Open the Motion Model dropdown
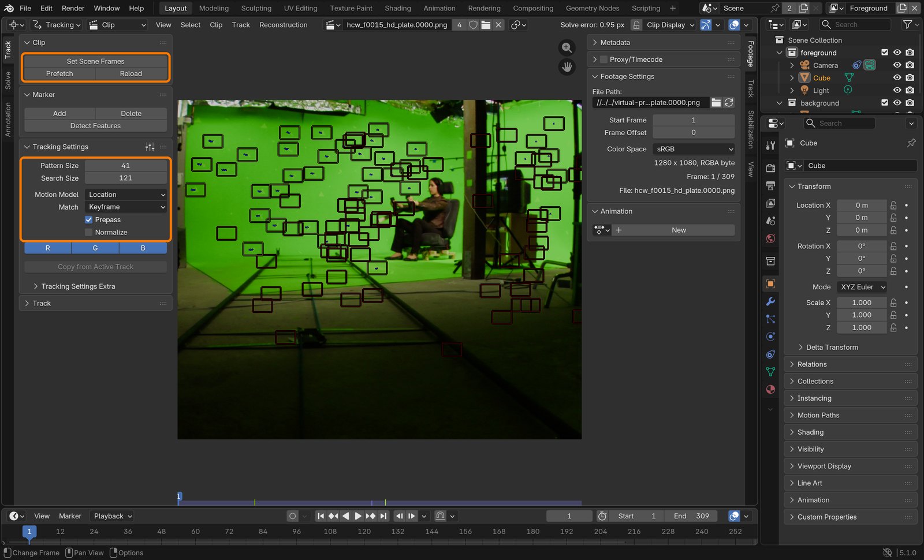Viewport: 924px width, 560px height. tap(126, 195)
